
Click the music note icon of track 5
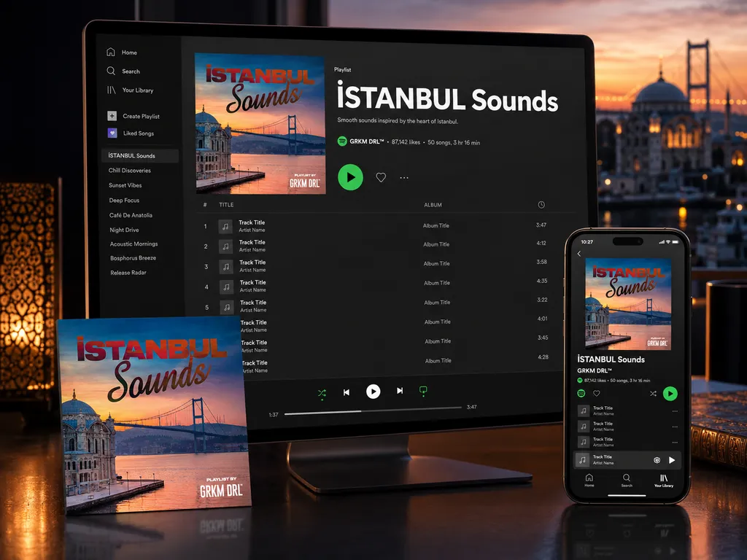[227, 307]
